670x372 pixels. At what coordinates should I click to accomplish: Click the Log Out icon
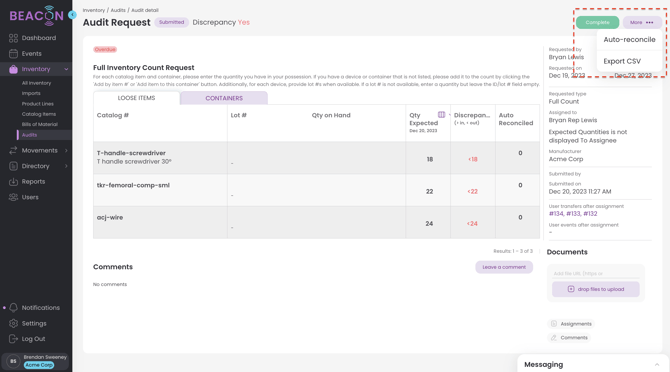(13, 339)
